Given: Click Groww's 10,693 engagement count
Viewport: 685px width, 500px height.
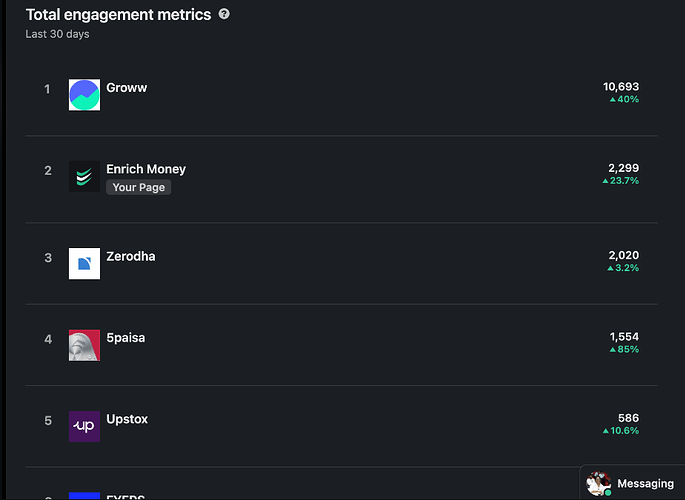Looking at the screenshot, I should [x=621, y=87].
